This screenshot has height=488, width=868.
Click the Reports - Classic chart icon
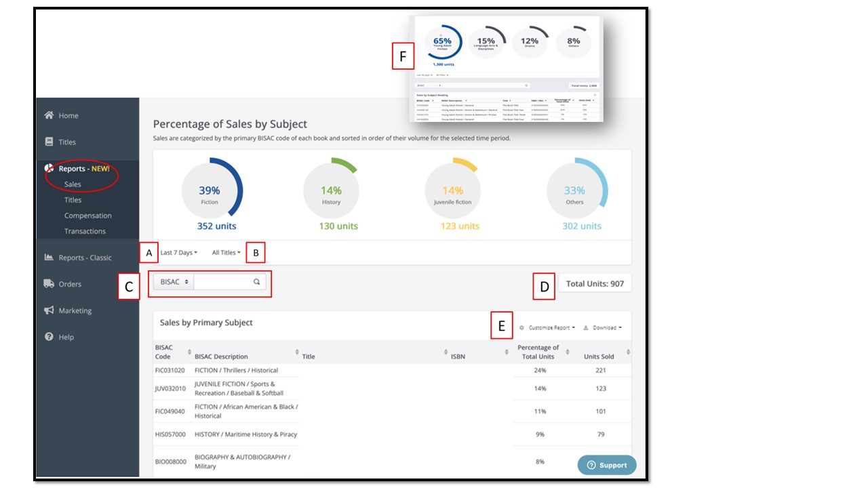point(49,257)
